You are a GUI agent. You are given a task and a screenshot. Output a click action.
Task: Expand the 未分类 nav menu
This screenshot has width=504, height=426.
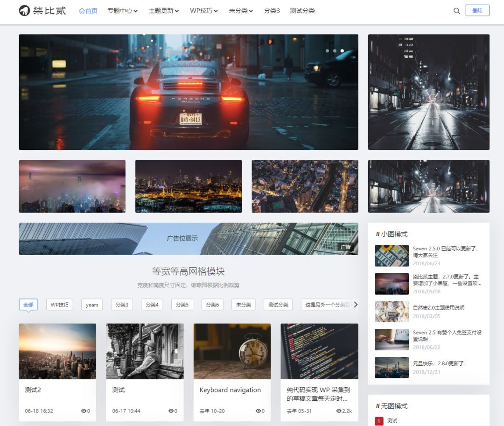point(241,11)
